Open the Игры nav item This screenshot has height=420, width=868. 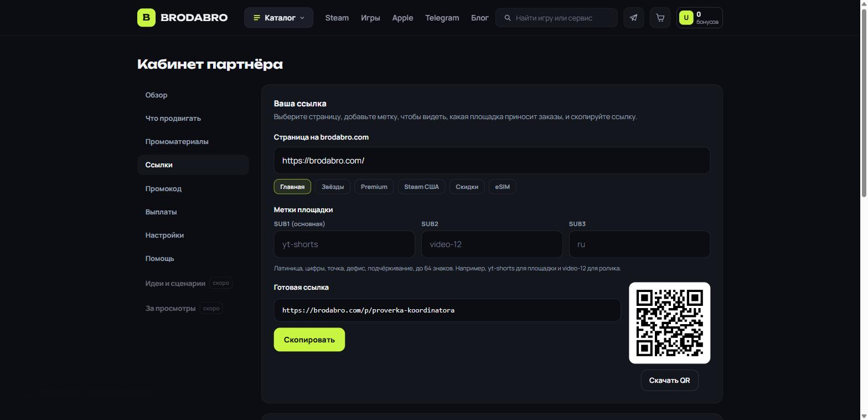tap(370, 18)
